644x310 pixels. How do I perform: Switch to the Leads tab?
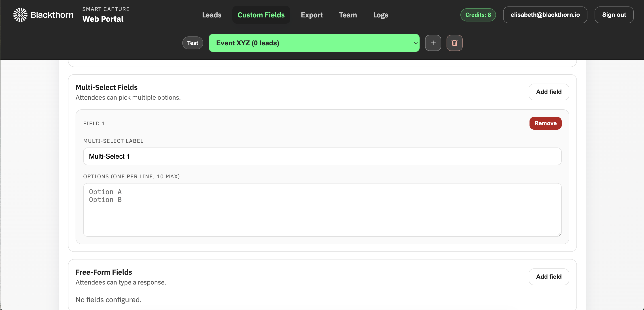pos(212,15)
